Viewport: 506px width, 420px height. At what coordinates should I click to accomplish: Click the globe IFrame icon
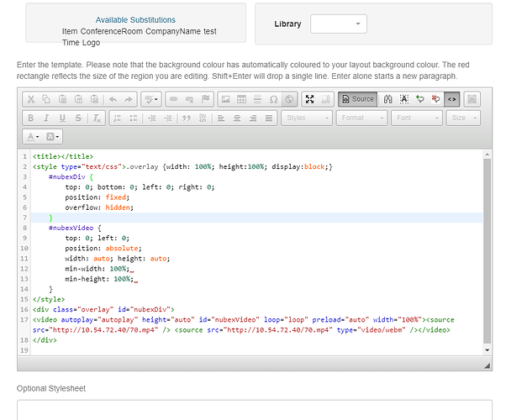[x=289, y=99]
